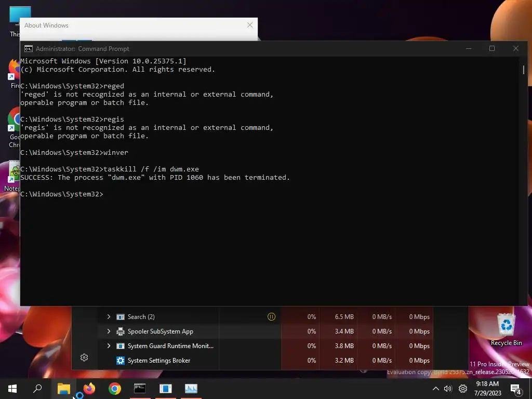Click the Command Prompt scrollbar thumb
This screenshot has height=399, width=532.
point(524,70)
